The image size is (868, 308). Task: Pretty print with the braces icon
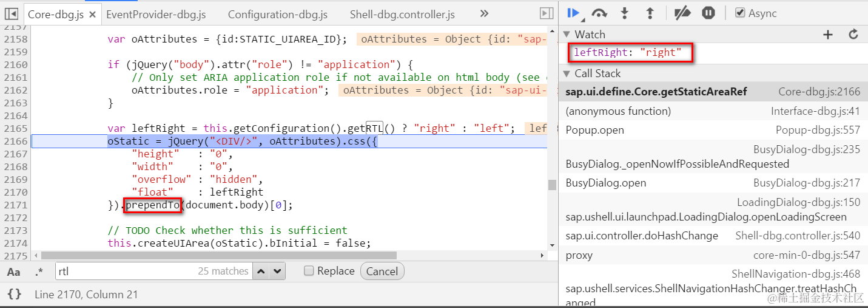pos(15,295)
